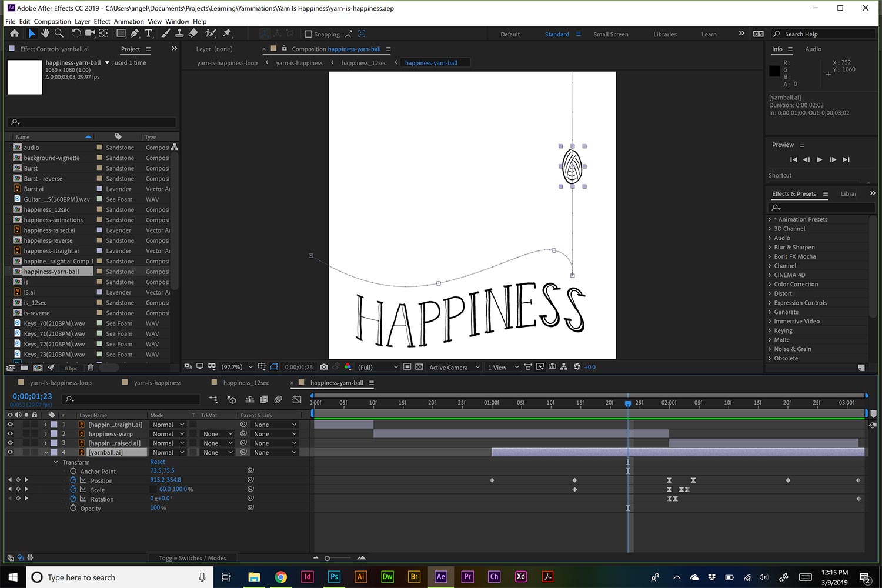Enable the Snapping checkbox
This screenshot has height=588, width=882.
pos(308,34)
